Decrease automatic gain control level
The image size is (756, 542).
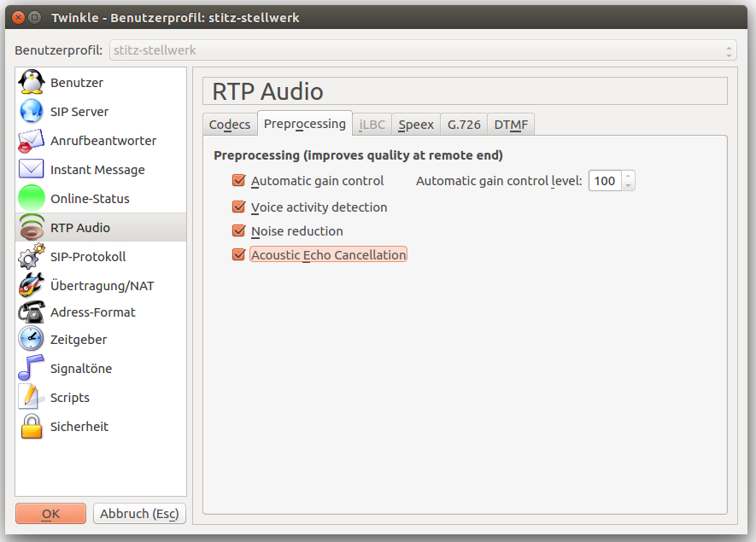point(628,186)
